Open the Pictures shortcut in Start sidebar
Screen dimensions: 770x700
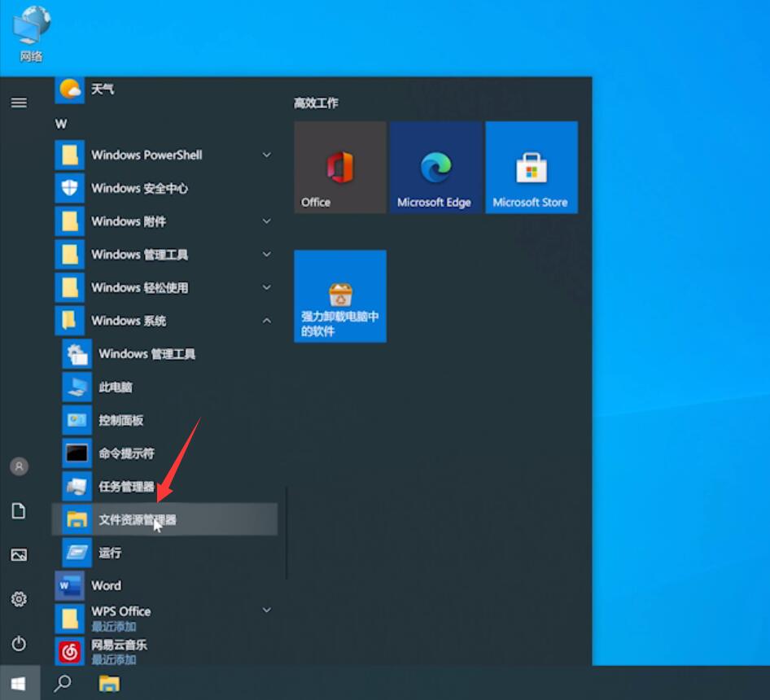coord(20,555)
